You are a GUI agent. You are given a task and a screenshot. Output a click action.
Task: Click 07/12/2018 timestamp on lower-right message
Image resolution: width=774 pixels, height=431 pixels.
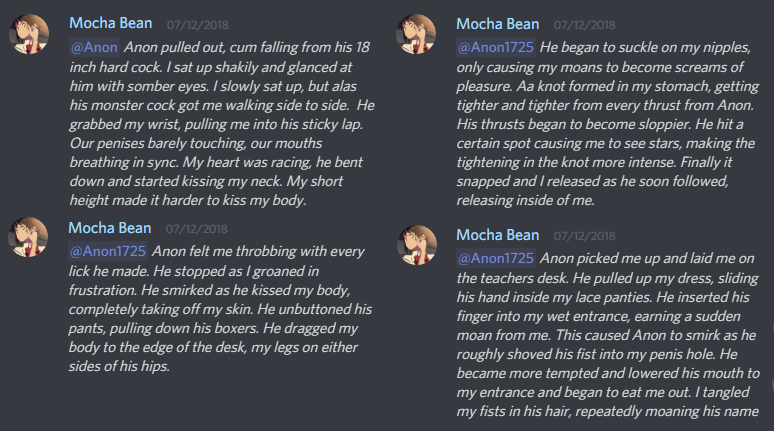point(584,236)
